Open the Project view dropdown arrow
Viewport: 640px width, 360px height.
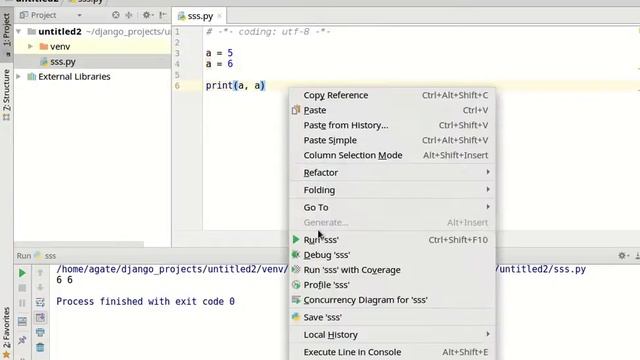click(80, 15)
